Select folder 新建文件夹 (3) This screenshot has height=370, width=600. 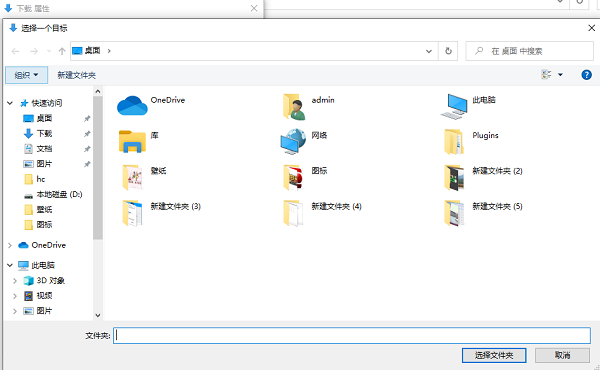(x=132, y=213)
